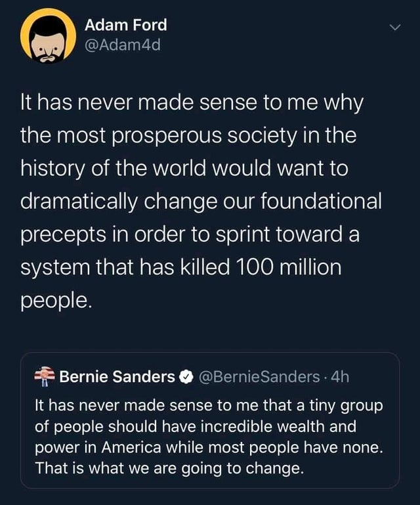Open the tweet options chevron menu

pos(395,28)
